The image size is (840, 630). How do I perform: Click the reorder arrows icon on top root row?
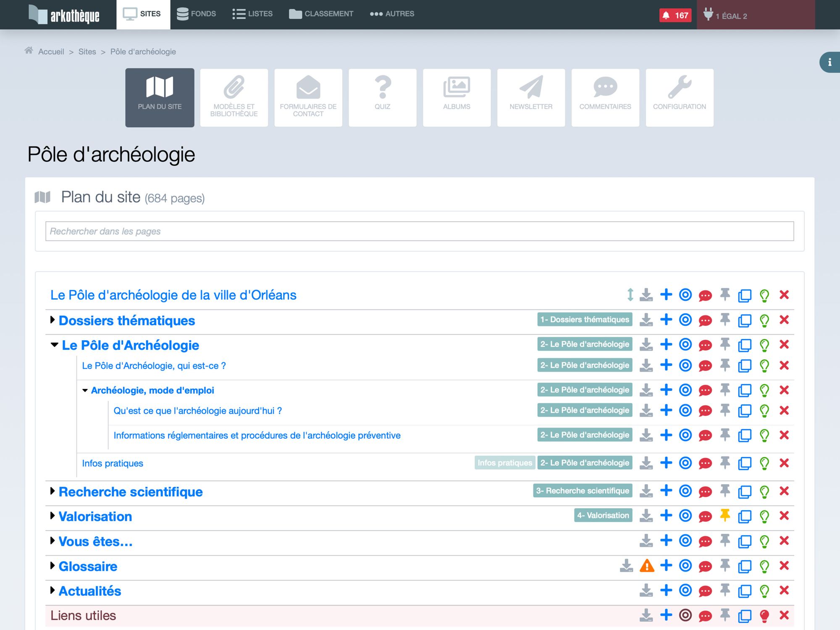click(x=630, y=295)
